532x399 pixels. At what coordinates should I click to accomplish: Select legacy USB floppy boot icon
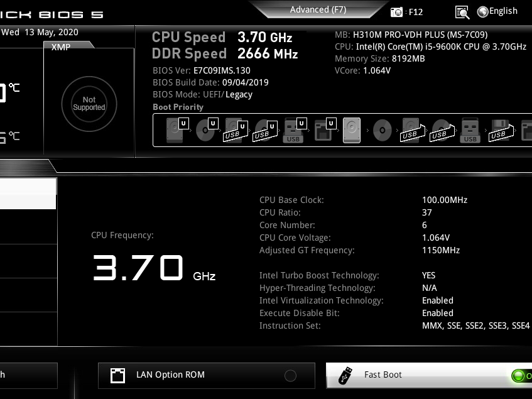[x=501, y=130]
